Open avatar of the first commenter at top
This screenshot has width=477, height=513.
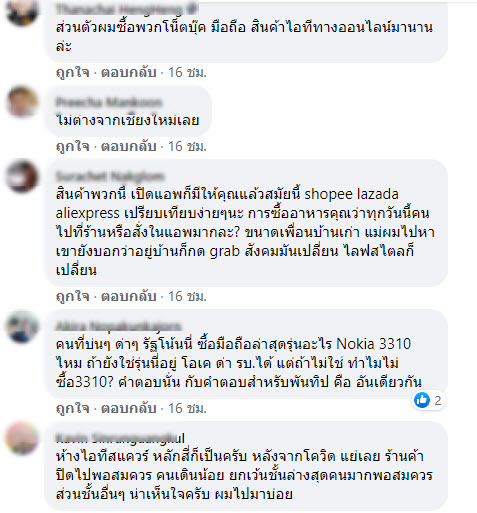[x=22, y=12]
